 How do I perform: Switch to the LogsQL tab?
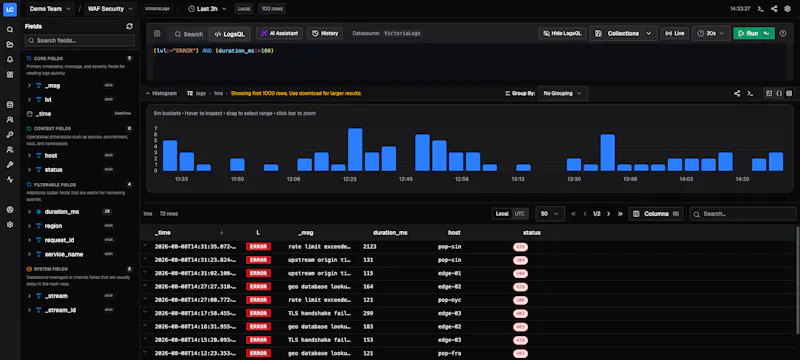tap(229, 34)
